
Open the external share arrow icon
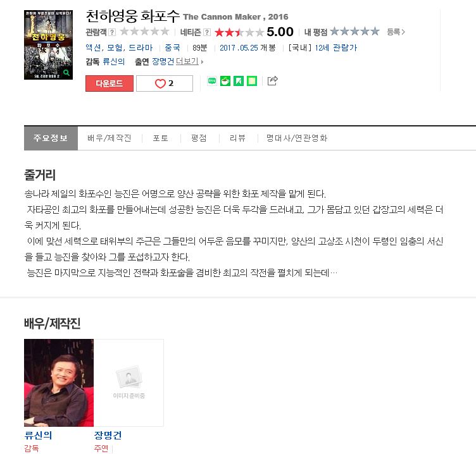pyautogui.click(x=272, y=81)
